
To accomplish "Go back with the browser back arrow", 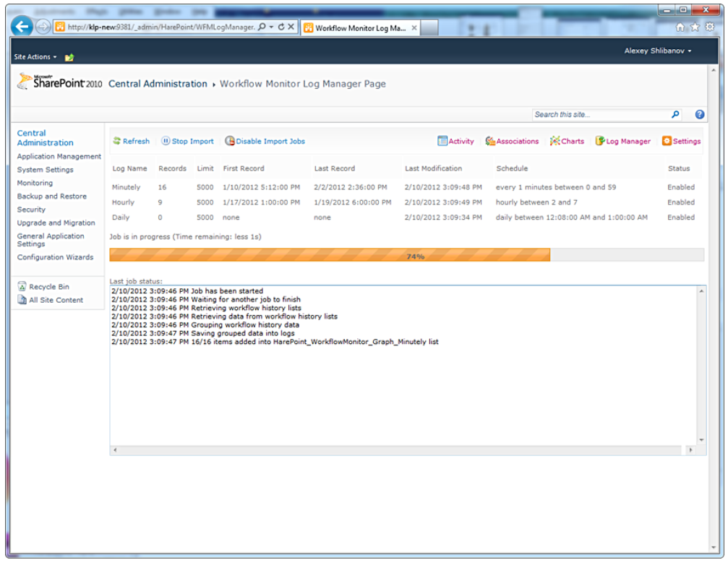I will [22, 27].
